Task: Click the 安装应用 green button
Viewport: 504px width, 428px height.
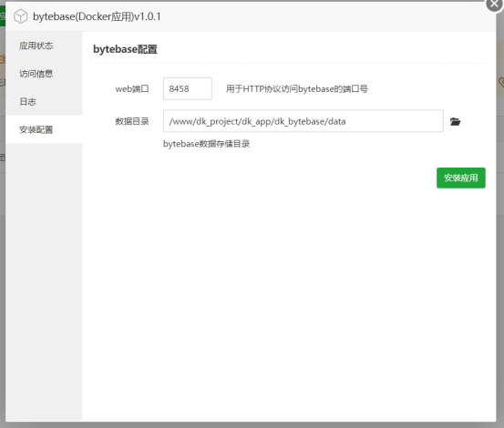Action: pos(461,178)
